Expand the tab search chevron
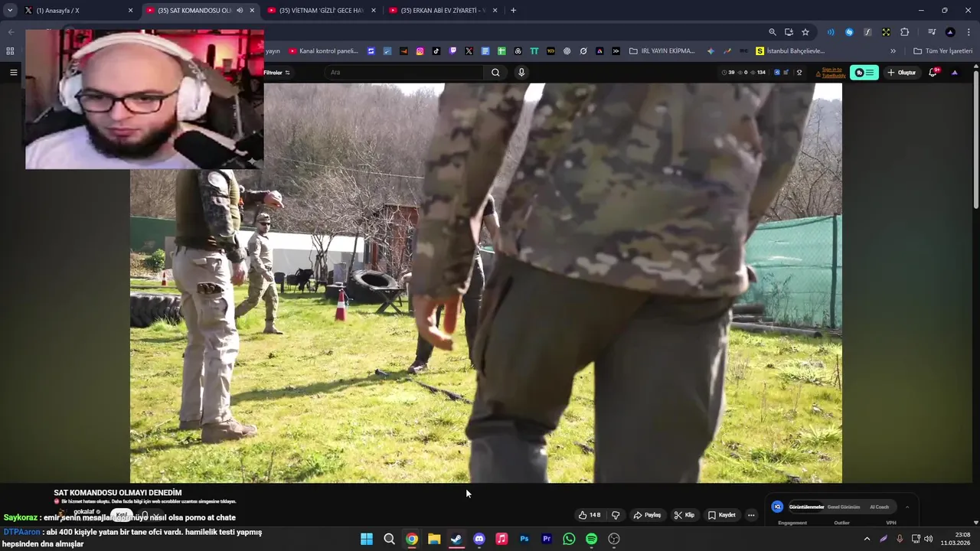The height and width of the screenshot is (551, 980). pyautogui.click(x=10, y=11)
